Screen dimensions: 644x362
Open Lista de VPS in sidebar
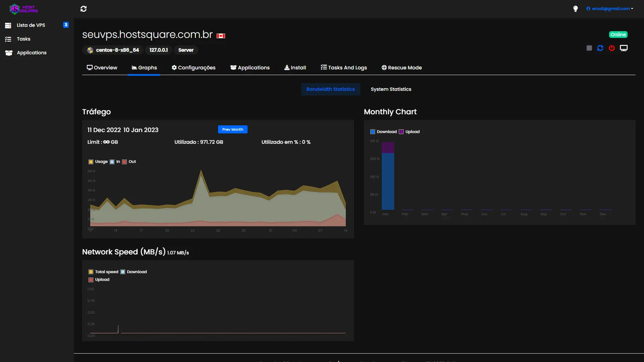click(31, 25)
